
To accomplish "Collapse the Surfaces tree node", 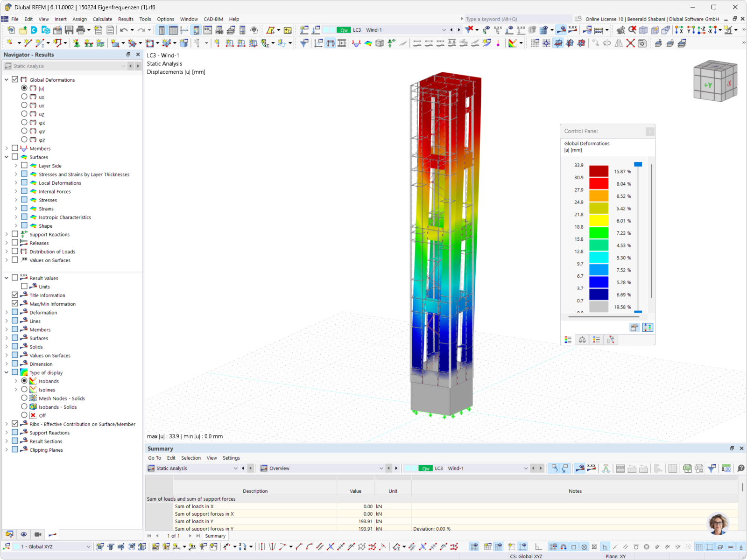I will [7, 157].
